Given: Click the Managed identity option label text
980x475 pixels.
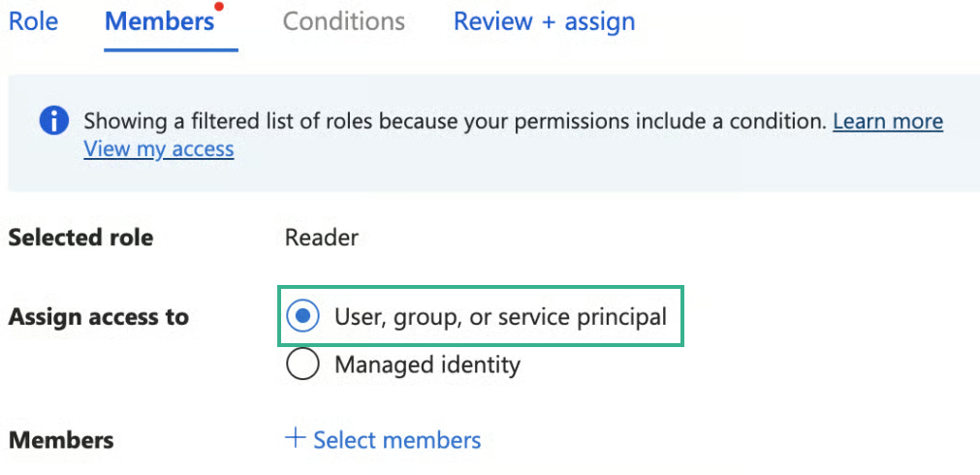Looking at the screenshot, I should (427, 365).
